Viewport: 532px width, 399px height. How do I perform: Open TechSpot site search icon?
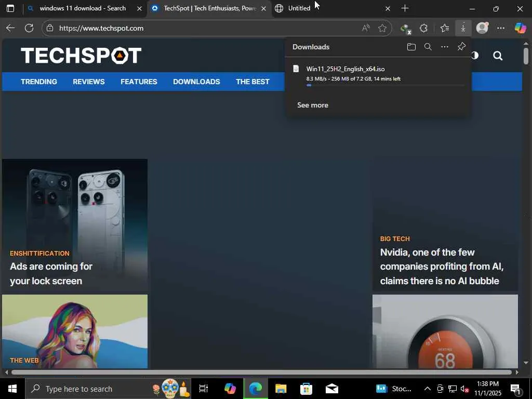tap(498, 56)
